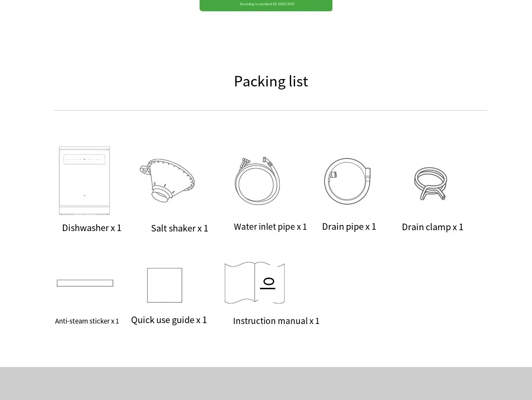The width and height of the screenshot is (532, 400).
Task: Click the 'Dishwasher x 1' label
Action: (x=92, y=228)
